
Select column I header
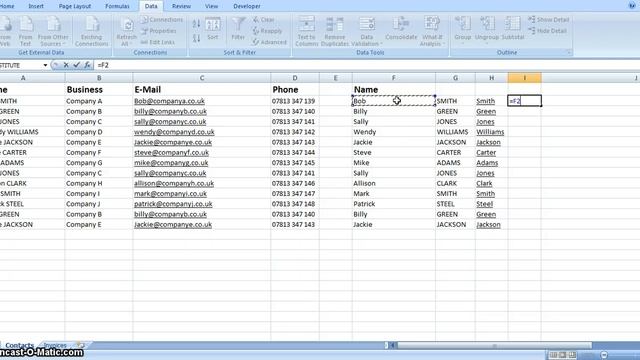[x=524, y=78]
